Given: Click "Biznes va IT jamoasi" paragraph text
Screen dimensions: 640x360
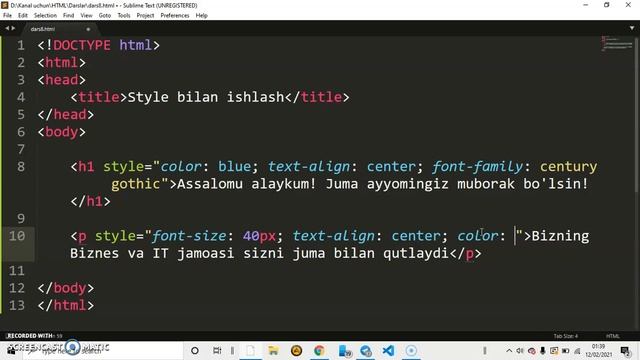Looking at the screenshot, I should coord(152,253).
